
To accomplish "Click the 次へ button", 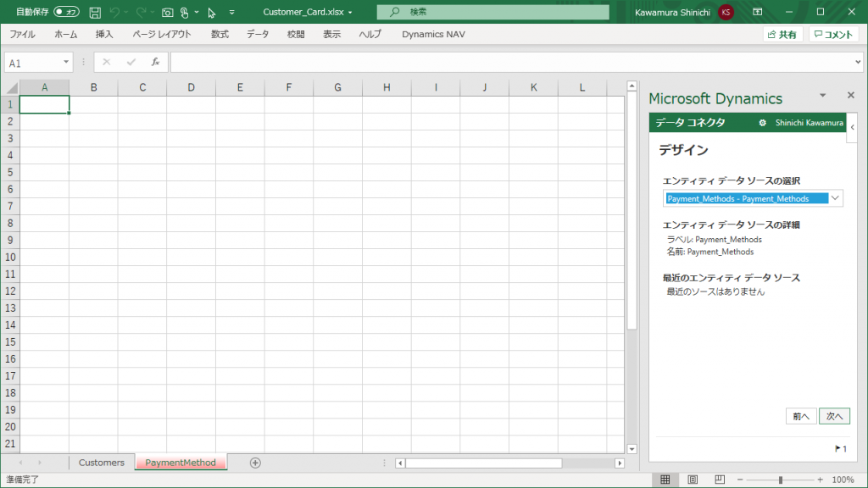I will 834,416.
